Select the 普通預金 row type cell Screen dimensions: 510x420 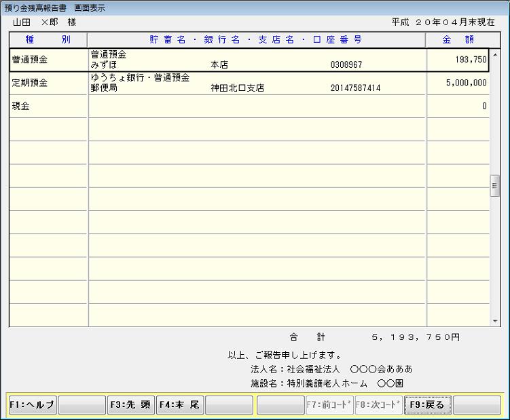[48, 60]
